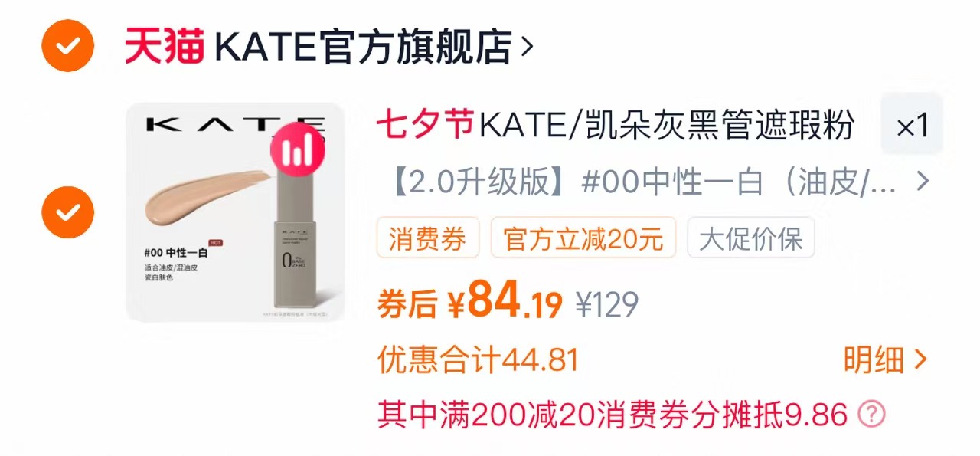Open the store via the arrow after KATE官方旗舰店

coord(526,48)
